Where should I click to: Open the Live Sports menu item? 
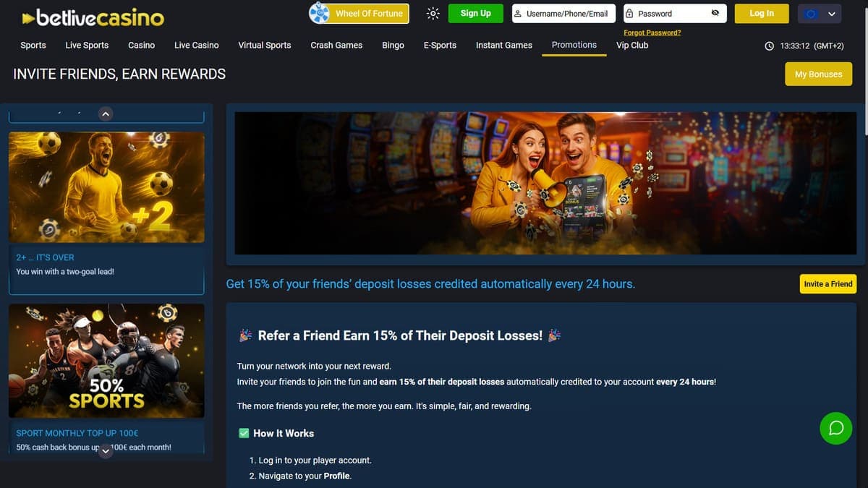(x=87, y=45)
